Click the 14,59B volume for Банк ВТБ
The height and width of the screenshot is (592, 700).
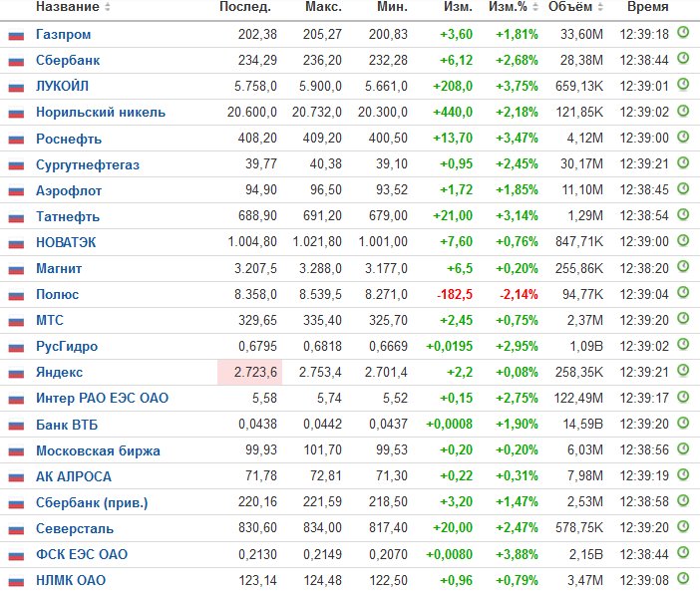(582, 424)
